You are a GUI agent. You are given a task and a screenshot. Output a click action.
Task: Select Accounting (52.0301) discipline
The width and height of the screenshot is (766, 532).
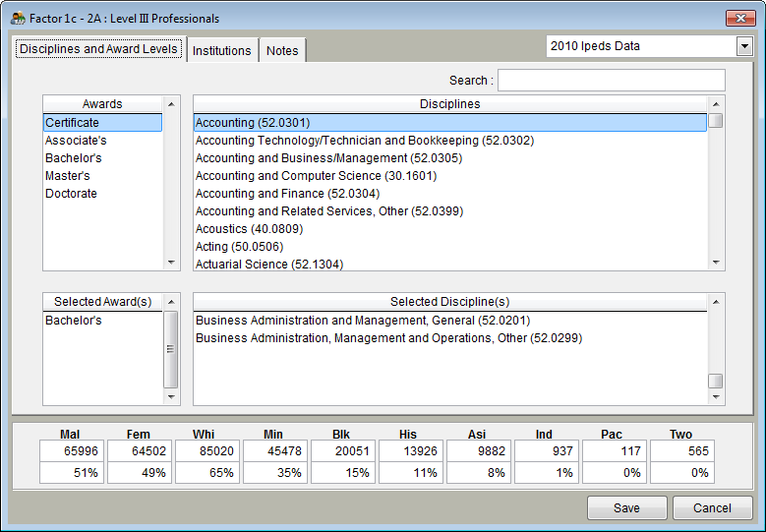click(x=450, y=123)
